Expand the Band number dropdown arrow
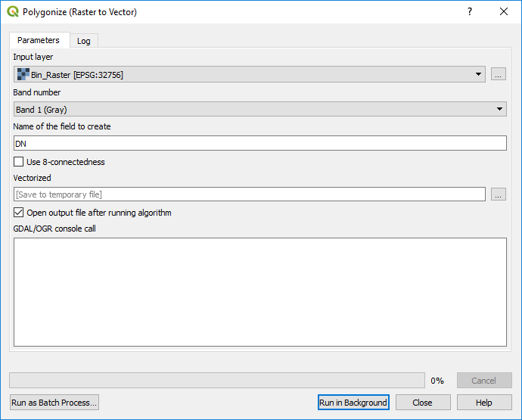The image size is (522, 420). 499,109
